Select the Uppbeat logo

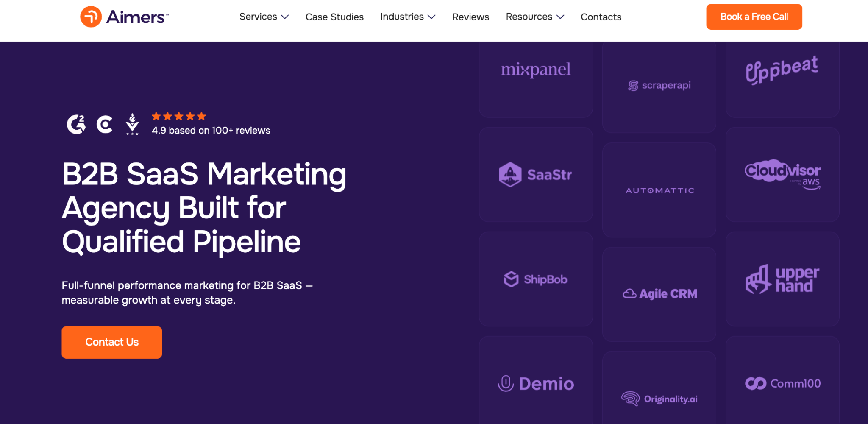click(782, 70)
